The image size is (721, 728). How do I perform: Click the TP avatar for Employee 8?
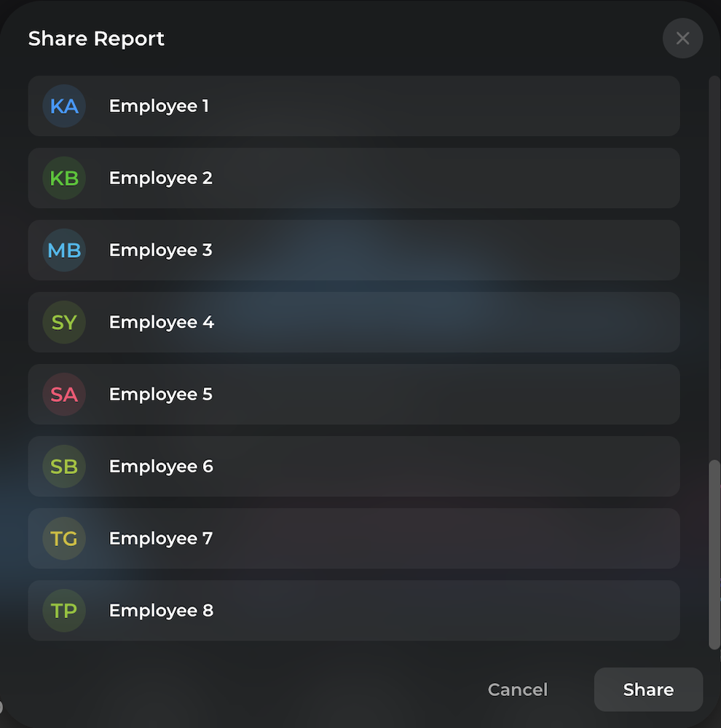(x=64, y=610)
